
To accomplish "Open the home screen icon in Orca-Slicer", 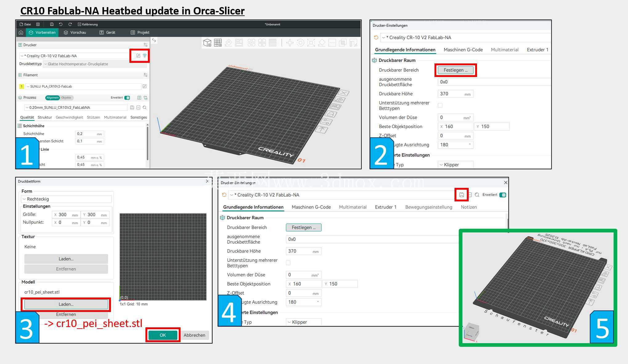I will click(x=21, y=32).
